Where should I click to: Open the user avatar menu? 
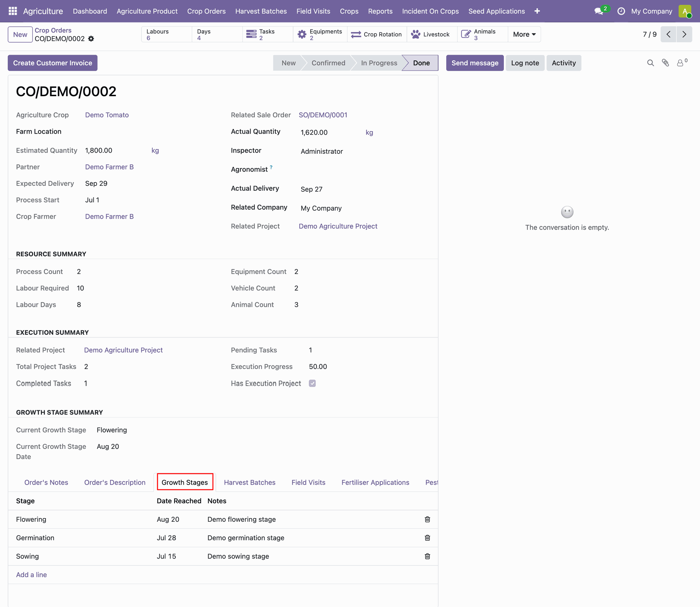685,11
